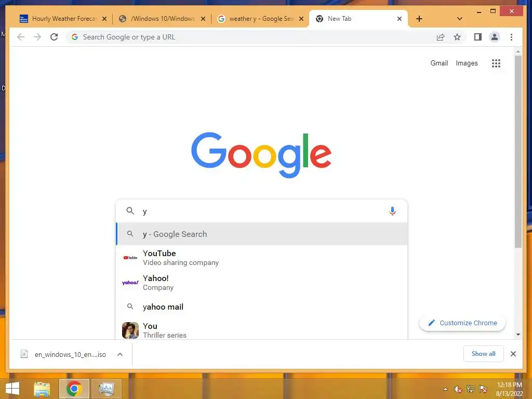Close the Windows 10 tab
Image resolution: width=532 pixels, height=399 pixels.
203,19
